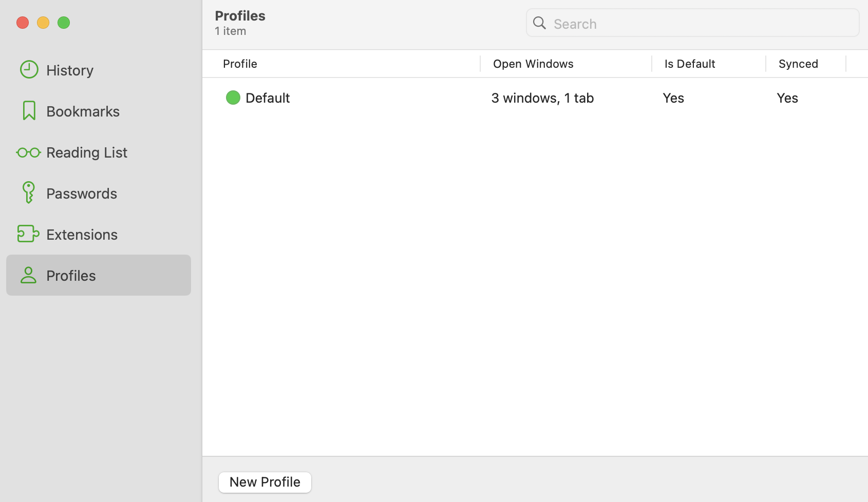
Task: Go to Extensions in the sidebar
Action: [x=82, y=234]
